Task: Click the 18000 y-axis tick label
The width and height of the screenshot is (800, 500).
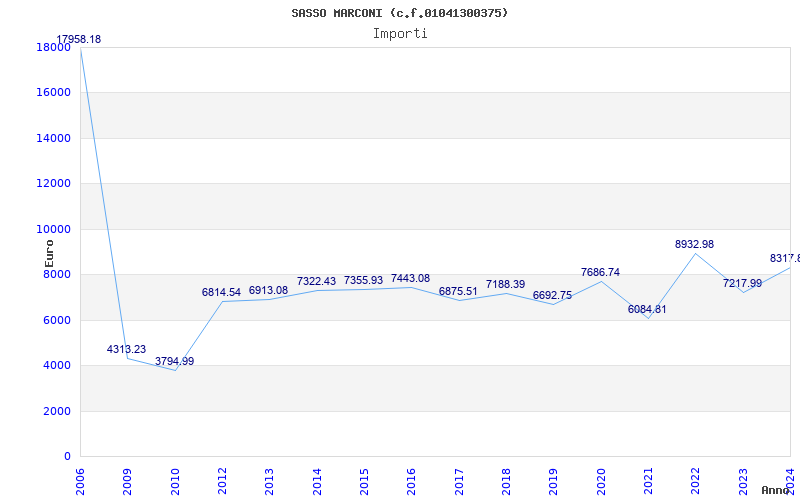Action: [x=53, y=47]
